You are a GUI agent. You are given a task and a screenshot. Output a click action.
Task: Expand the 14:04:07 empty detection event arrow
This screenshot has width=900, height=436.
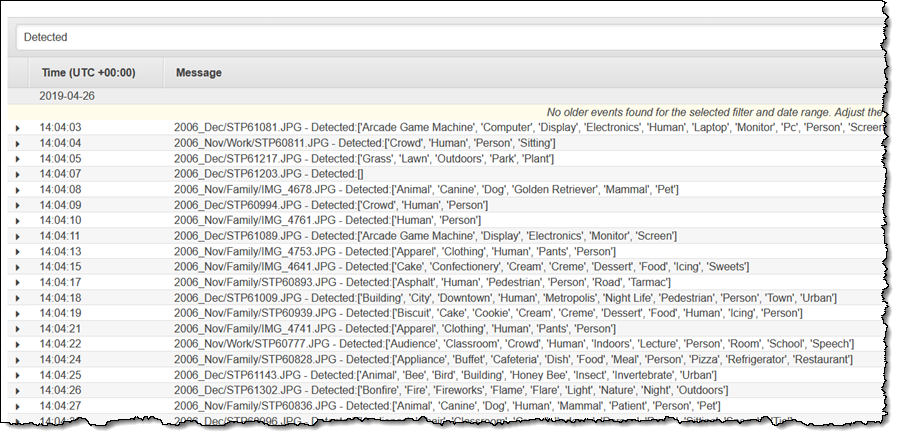[x=18, y=174]
